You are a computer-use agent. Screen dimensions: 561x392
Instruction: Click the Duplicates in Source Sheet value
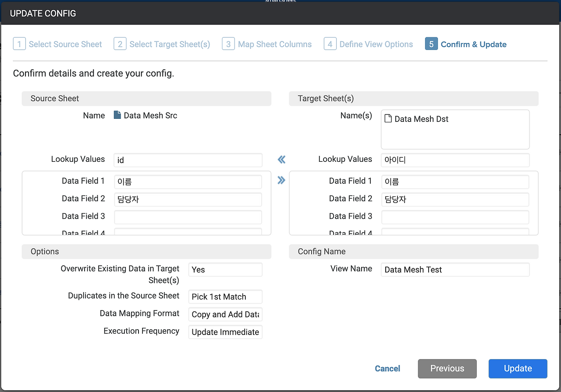(225, 297)
